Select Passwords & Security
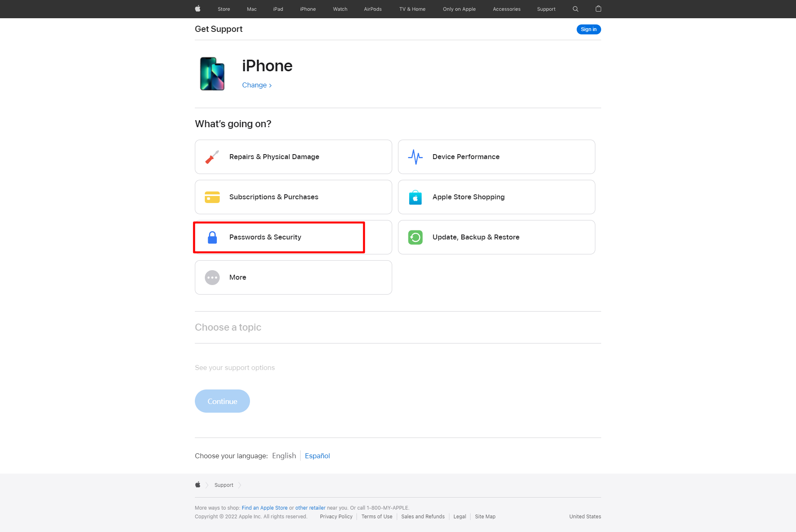The width and height of the screenshot is (796, 532). pyautogui.click(x=294, y=237)
